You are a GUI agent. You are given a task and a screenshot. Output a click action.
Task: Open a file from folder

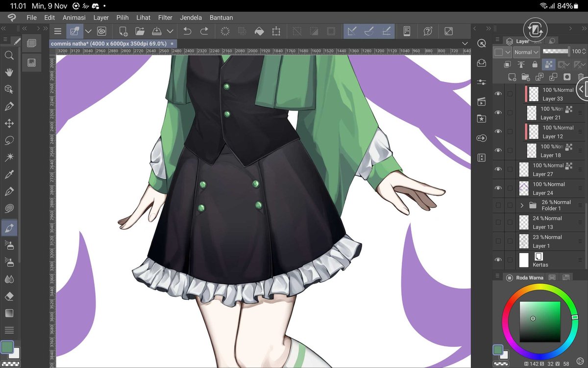coord(140,31)
